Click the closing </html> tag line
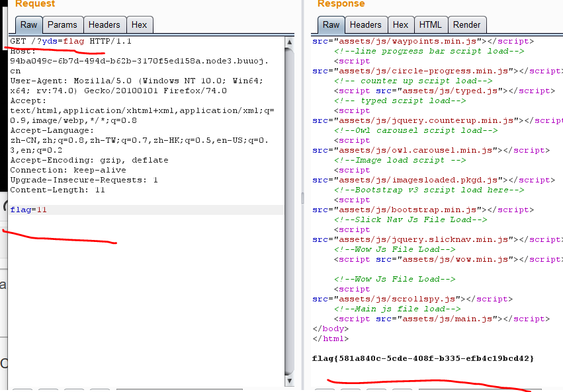This screenshot has height=392, width=563. point(331,338)
